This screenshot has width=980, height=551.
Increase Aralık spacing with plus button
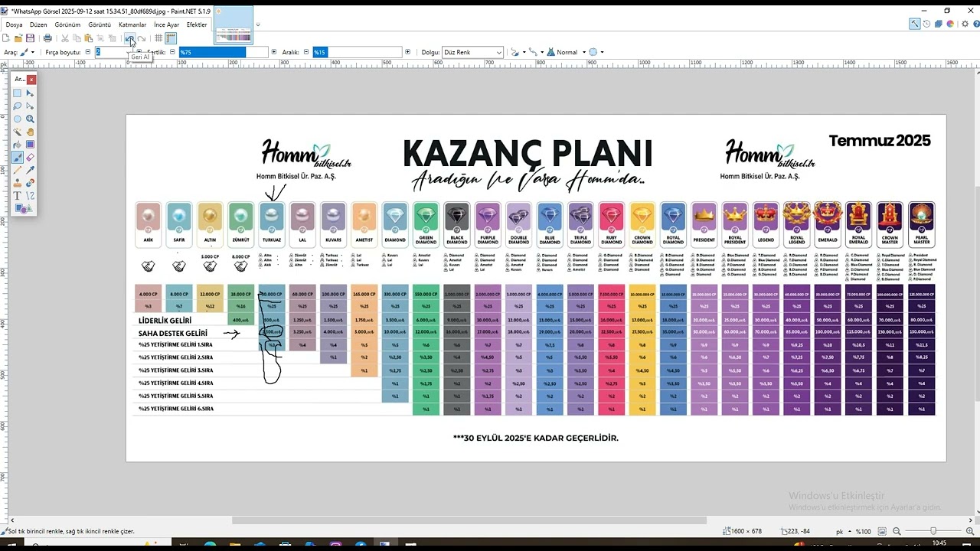pyautogui.click(x=407, y=52)
